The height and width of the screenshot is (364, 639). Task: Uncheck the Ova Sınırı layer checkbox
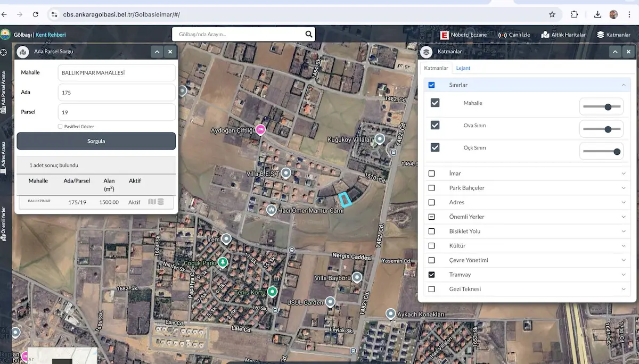tap(435, 125)
